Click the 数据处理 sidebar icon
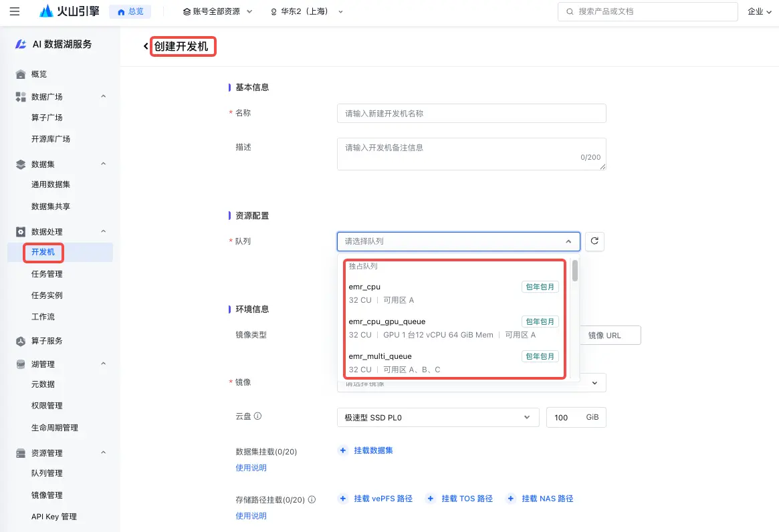The height and width of the screenshot is (532, 779). (x=20, y=231)
